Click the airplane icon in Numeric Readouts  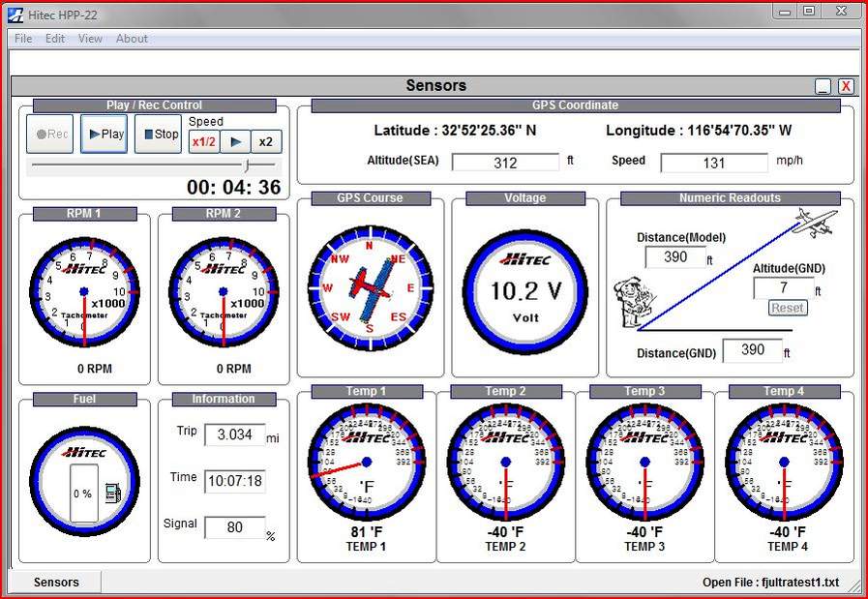pyautogui.click(x=815, y=222)
